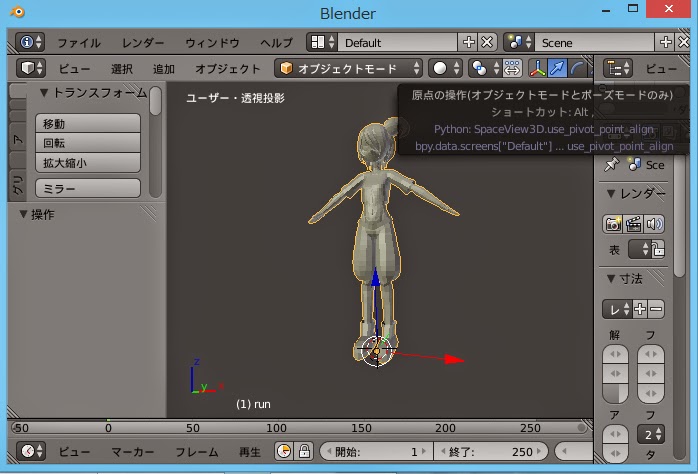Open the timeline 再生 menu
Image resolution: width=698 pixels, height=474 pixels.
click(249, 452)
